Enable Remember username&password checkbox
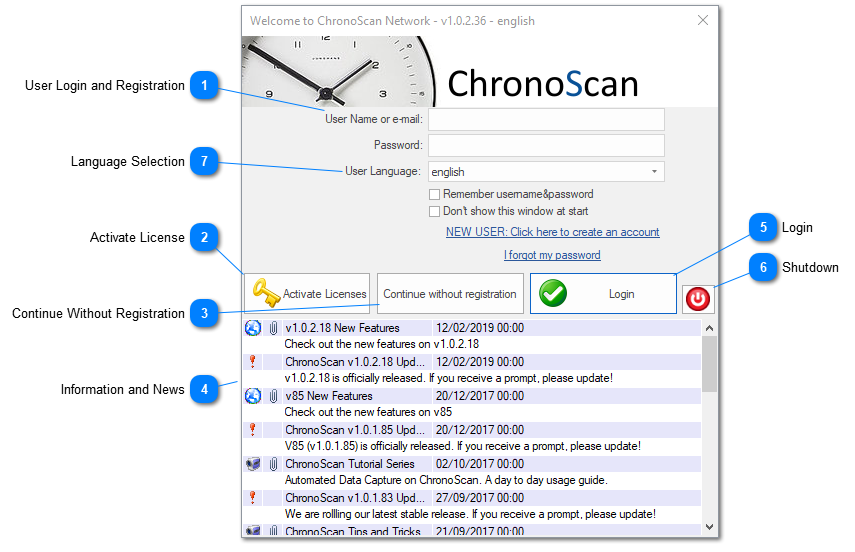This screenshot has height=552, width=855. point(435,194)
